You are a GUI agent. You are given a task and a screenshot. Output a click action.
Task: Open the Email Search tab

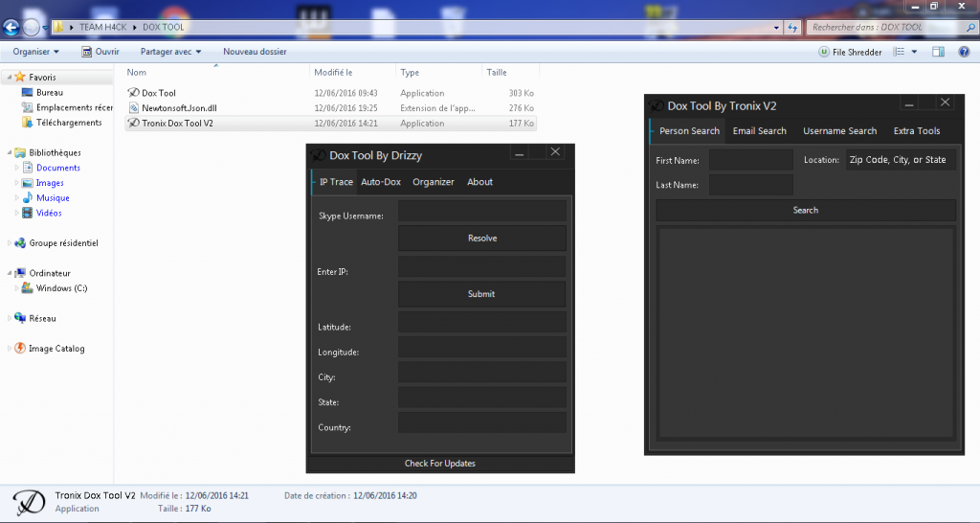[x=759, y=131]
